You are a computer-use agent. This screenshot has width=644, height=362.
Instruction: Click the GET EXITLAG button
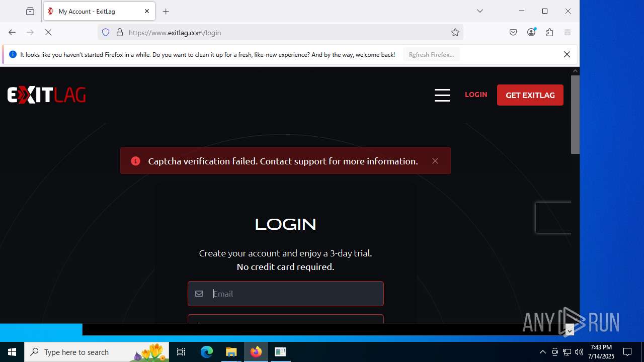tap(530, 95)
